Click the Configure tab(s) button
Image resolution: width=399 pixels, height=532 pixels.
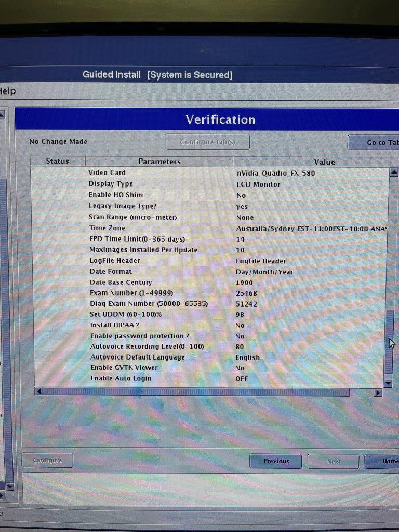(207, 142)
